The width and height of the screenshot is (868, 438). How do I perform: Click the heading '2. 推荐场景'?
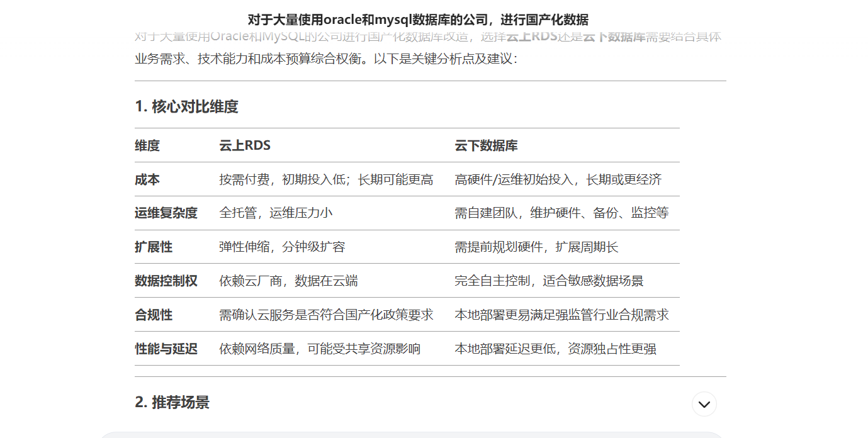(172, 402)
